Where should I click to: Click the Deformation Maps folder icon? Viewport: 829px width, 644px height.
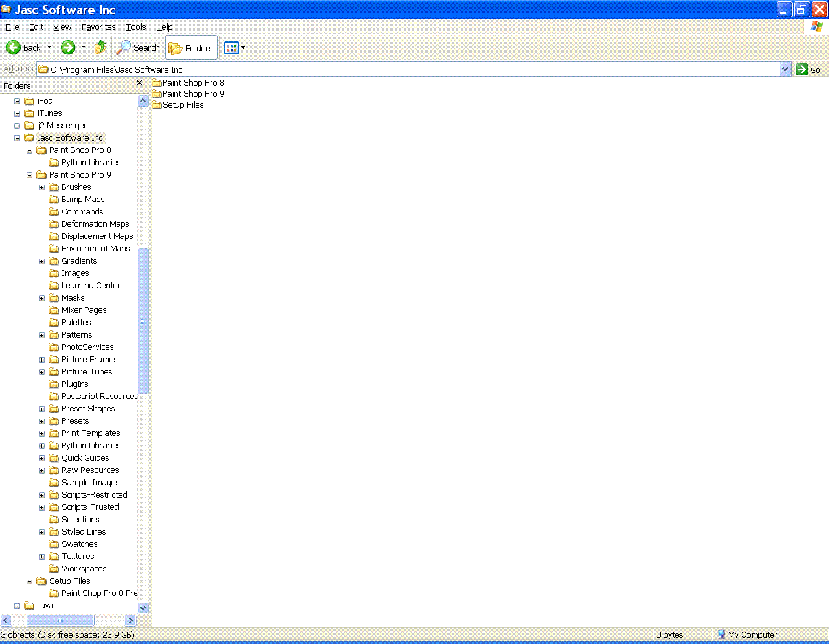pos(54,224)
